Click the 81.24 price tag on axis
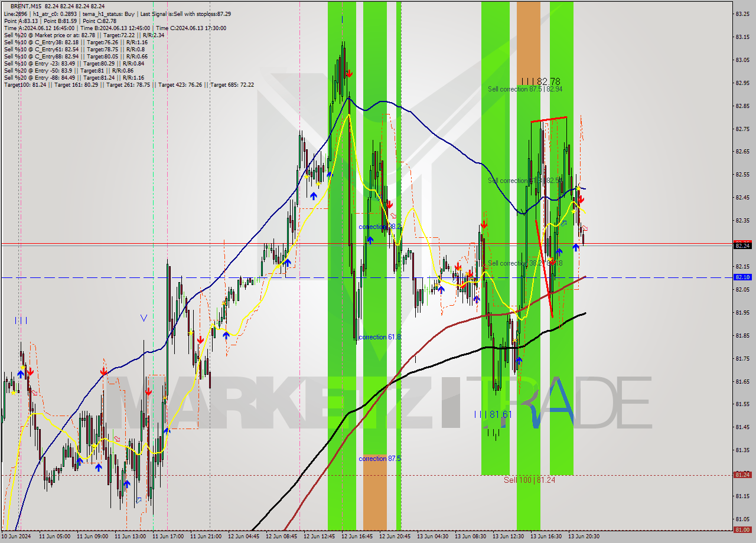 click(x=742, y=475)
